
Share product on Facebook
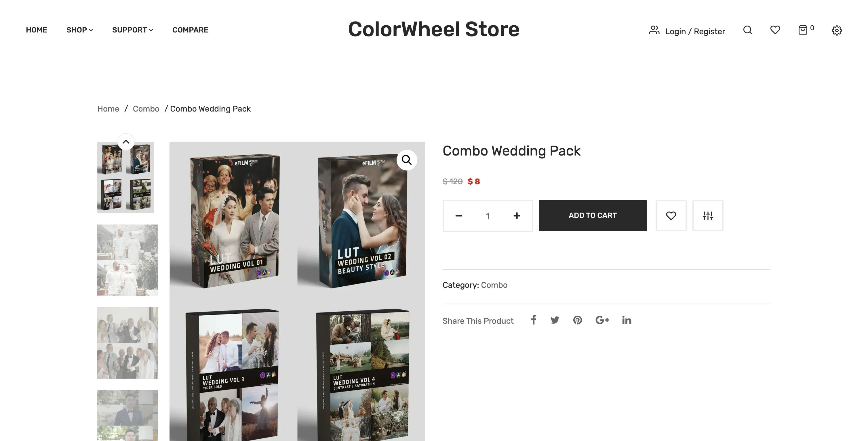coord(533,320)
